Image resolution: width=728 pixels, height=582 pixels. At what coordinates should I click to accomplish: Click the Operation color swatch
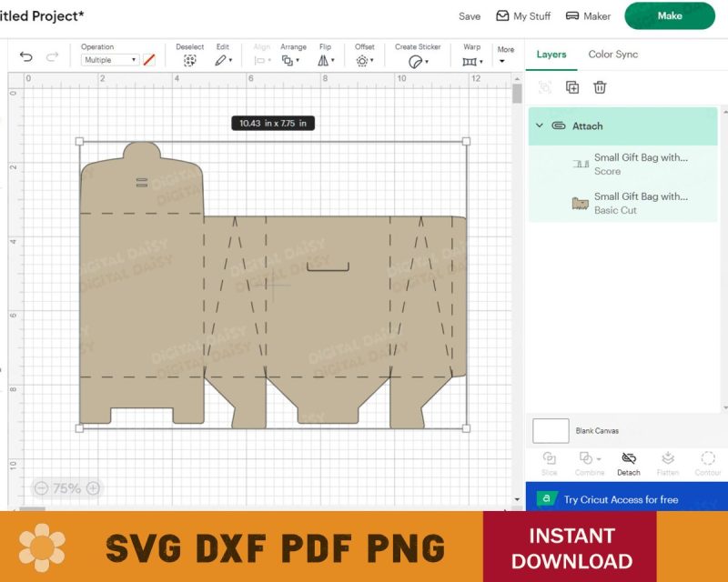[x=149, y=60]
